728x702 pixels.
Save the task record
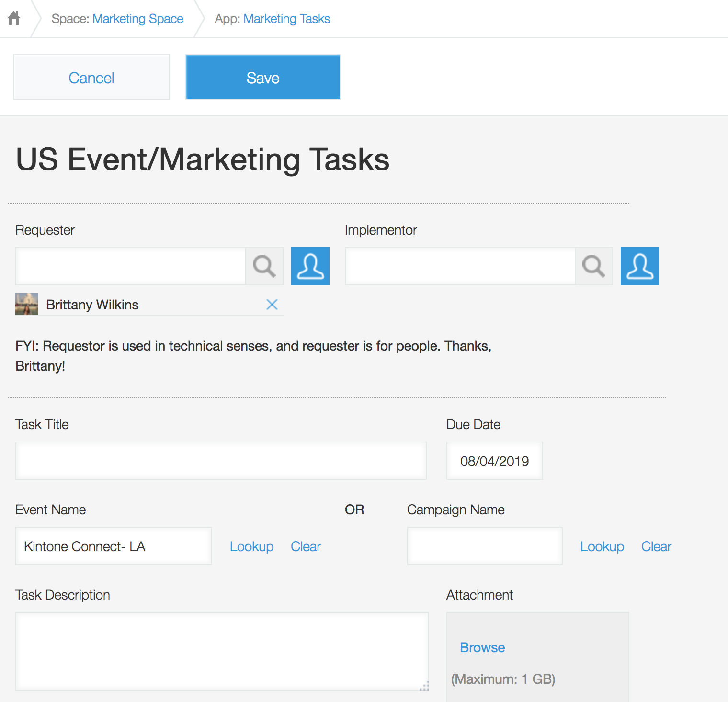pyautogui.click(x=263, y=77)
